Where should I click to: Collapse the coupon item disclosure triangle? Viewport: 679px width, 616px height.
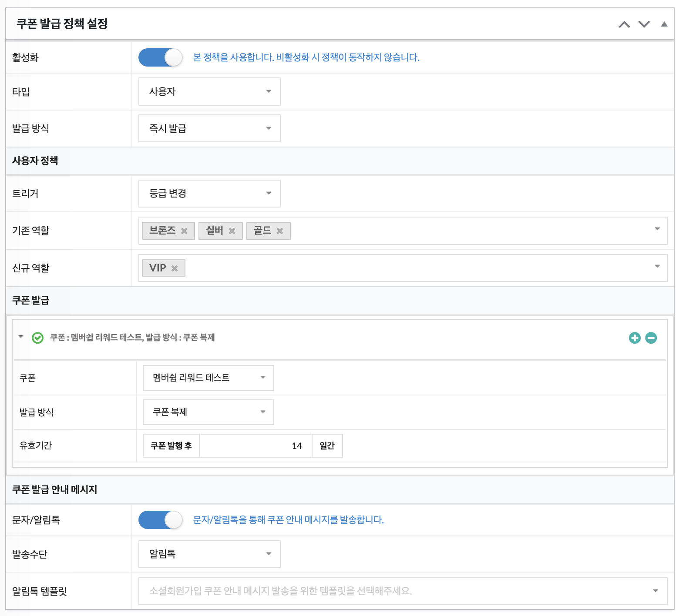pyautogui.click(x=21, y=336)
